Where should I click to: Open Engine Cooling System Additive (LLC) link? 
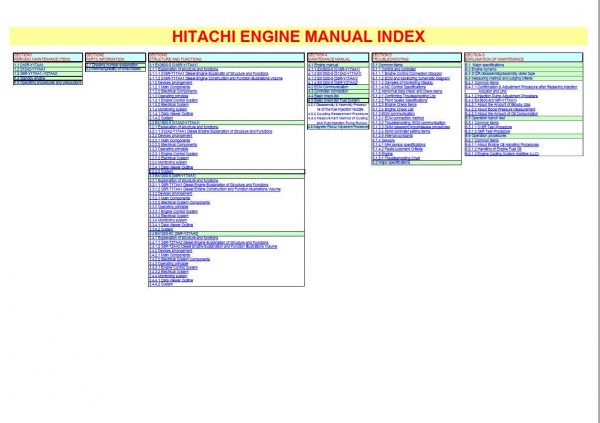tap(502, 154)
